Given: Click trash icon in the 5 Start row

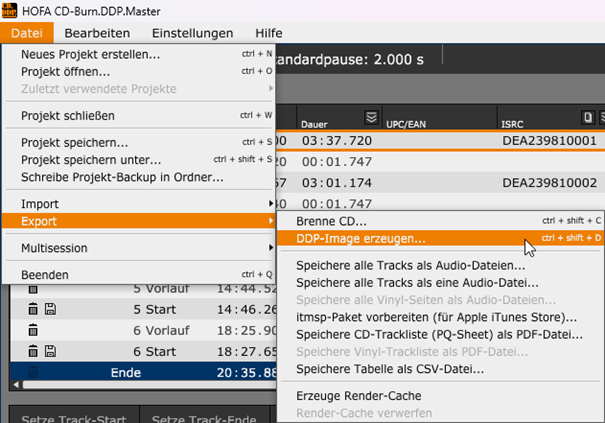Looking at the screenshot, I should (33, 309).
